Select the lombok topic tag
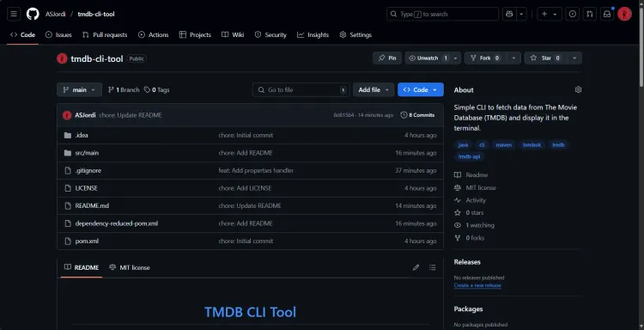The height and width of the screenshot is (330, 644). (x=532, y=145)
